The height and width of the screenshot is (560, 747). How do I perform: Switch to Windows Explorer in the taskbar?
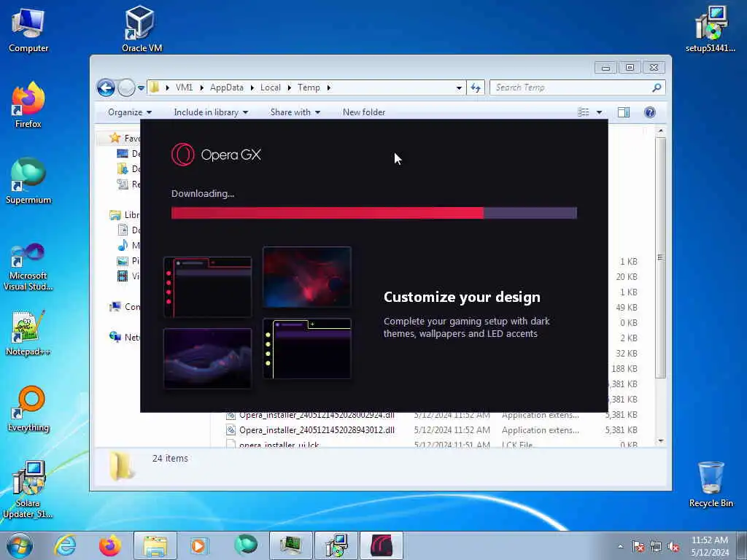[155, 545]
